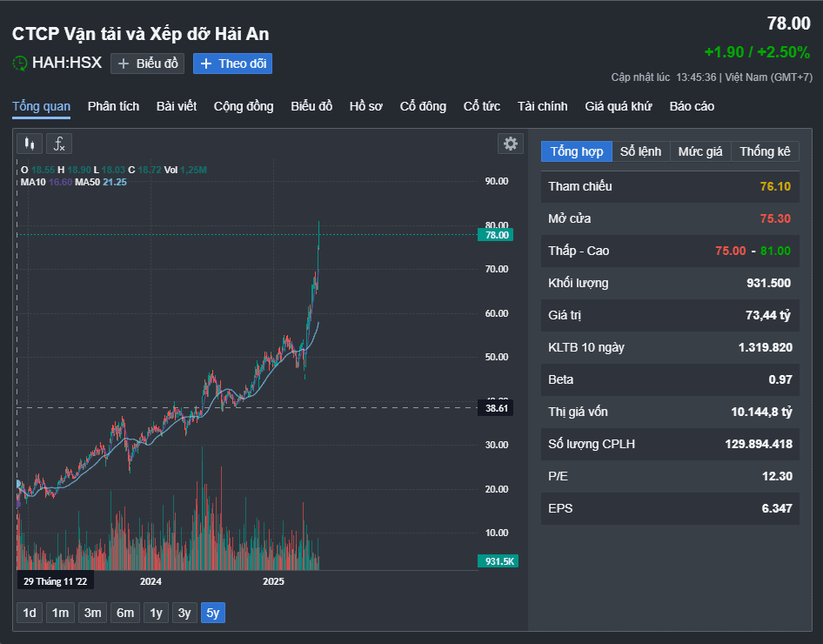Switch to the Cộng đồng tab
Viewport: 823px width, 644px height.
[x=244, y=106]
